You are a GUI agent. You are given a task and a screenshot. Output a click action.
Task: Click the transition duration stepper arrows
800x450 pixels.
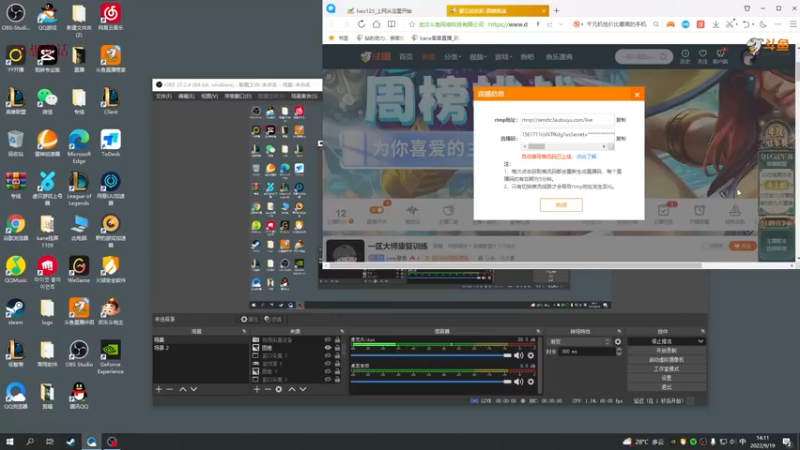point(619,352)
